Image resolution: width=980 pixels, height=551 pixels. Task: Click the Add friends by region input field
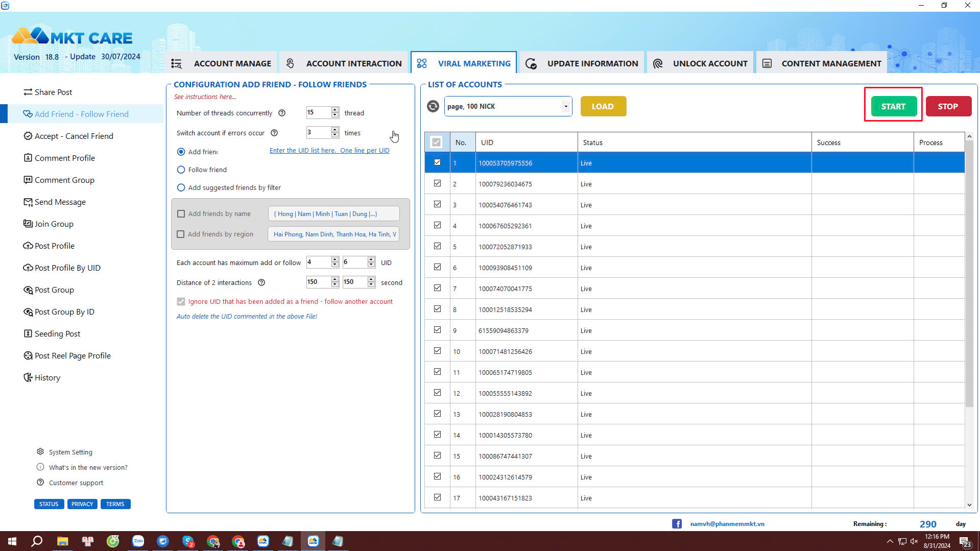(x=334, y=234)
